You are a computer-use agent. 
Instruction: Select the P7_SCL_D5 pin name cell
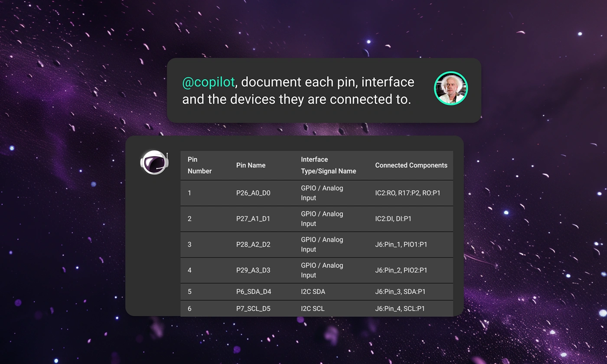(x=253, y=309)
